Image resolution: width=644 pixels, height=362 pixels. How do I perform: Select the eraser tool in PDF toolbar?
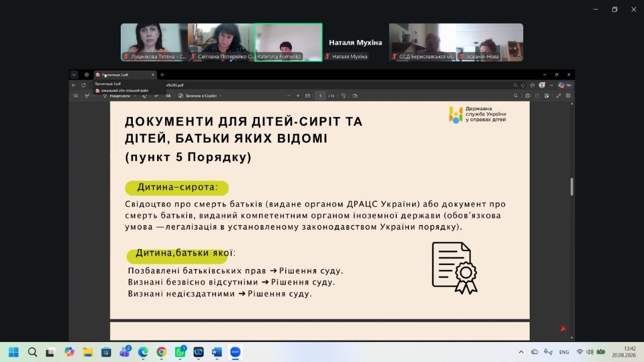click(145, 96)
